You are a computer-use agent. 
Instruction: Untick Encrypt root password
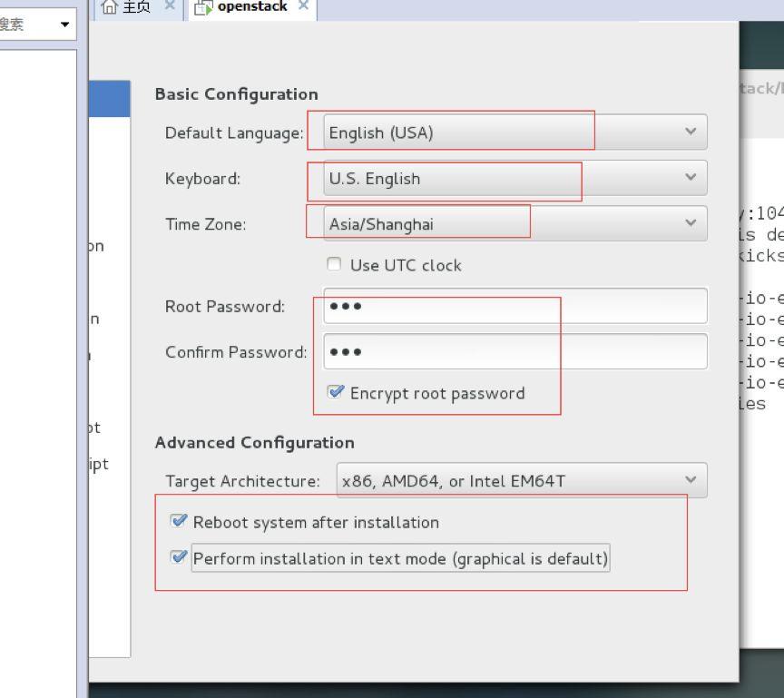coord(336,392)
